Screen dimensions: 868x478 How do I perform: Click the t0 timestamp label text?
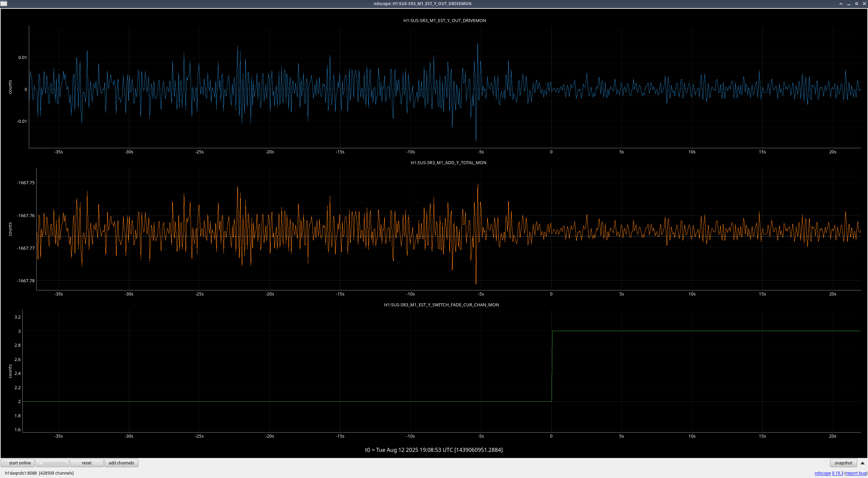tap(434, 450)
